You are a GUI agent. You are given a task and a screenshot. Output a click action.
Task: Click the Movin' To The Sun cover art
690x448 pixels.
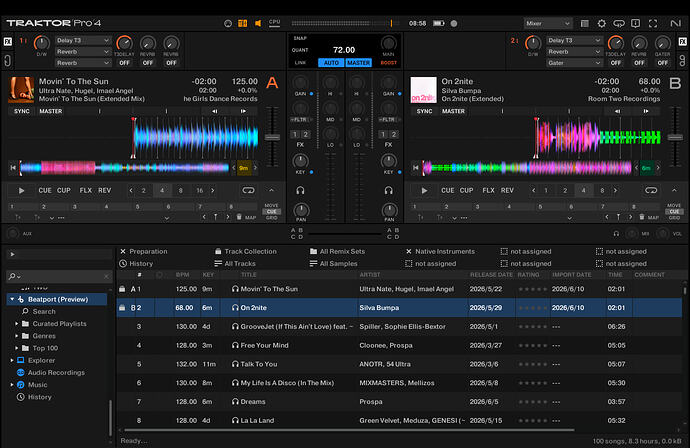tap(21, 89)
